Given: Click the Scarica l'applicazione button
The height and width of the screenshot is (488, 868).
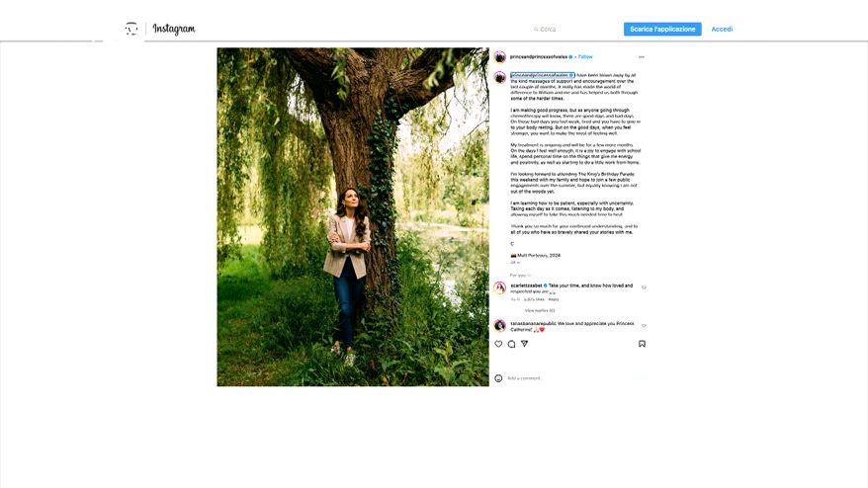Looking at the screenshot, I should pos(662,30).
